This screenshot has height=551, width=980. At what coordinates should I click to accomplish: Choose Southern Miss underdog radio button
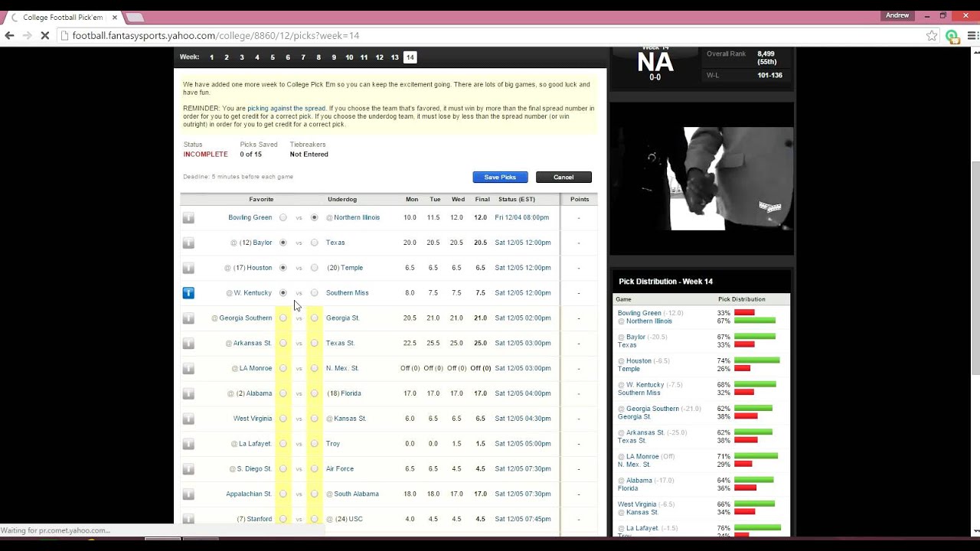tap(314, 293)
